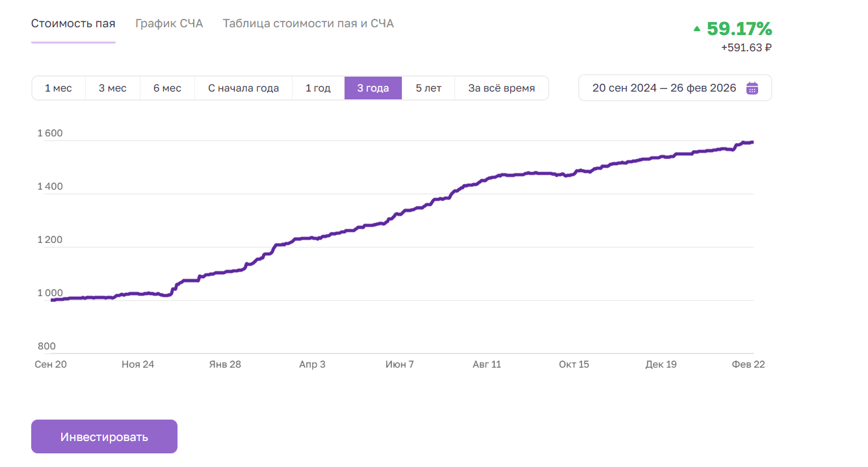Click the Авг 11 axis label
The height and width of the screenshot is (467, 868).
click(487, 364)
